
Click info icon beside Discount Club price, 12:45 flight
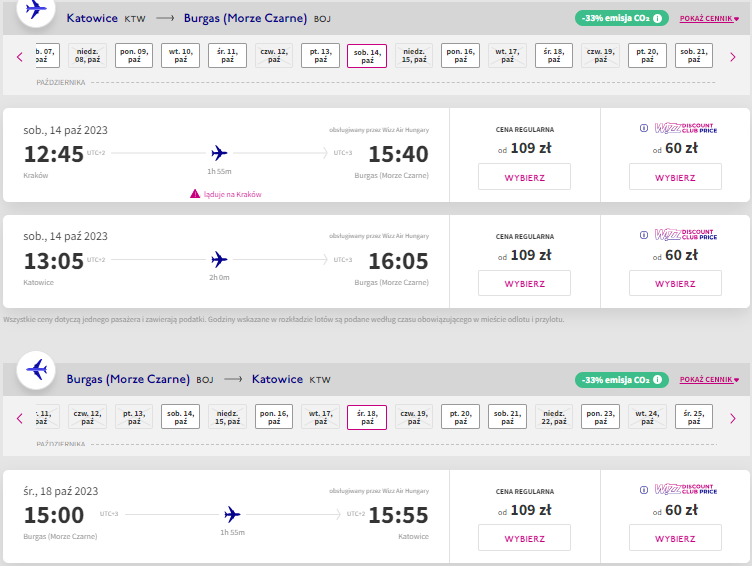pyautogui.click(x=644, y=128)
